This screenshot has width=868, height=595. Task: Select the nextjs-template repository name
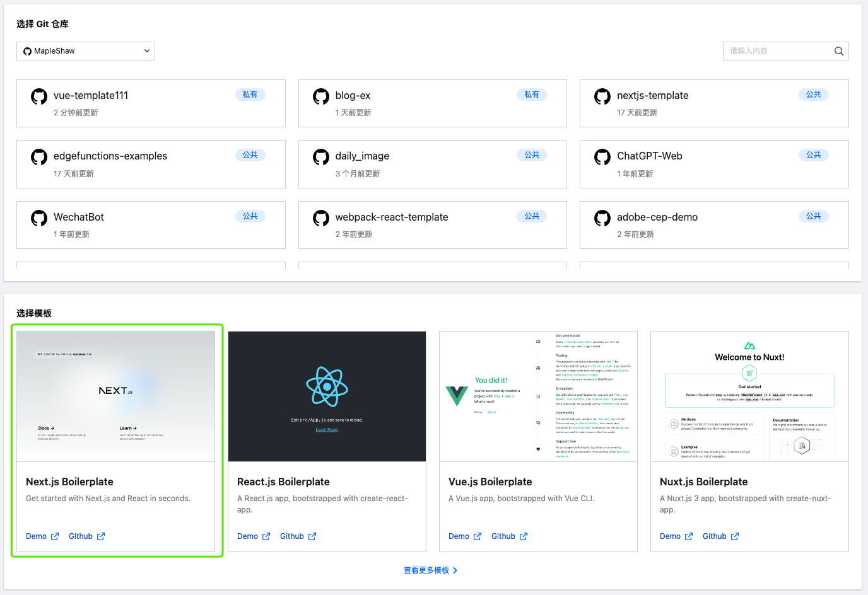[653, 95]
